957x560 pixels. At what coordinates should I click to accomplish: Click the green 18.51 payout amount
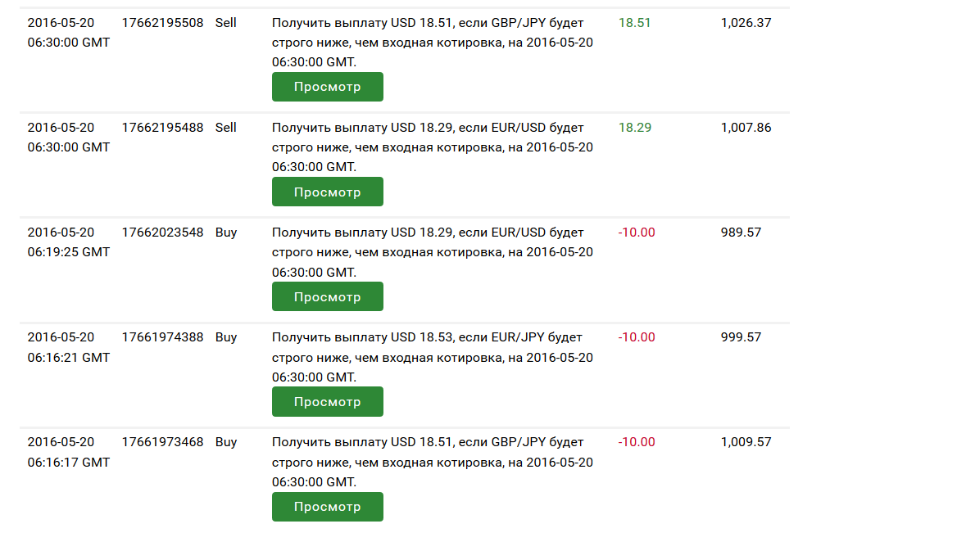click(634, 23)
